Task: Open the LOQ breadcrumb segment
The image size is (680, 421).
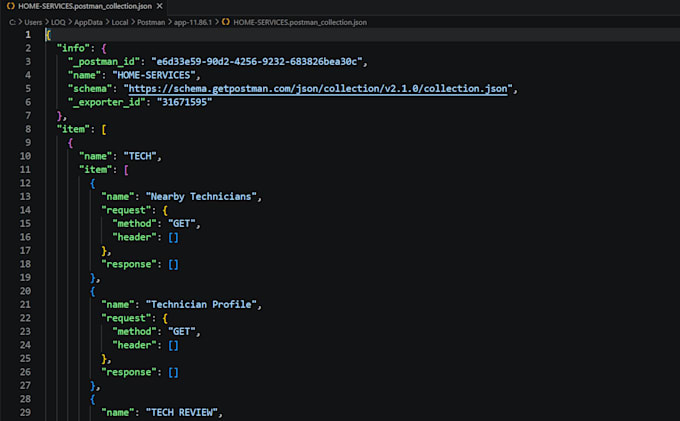Action: (58, 22)
